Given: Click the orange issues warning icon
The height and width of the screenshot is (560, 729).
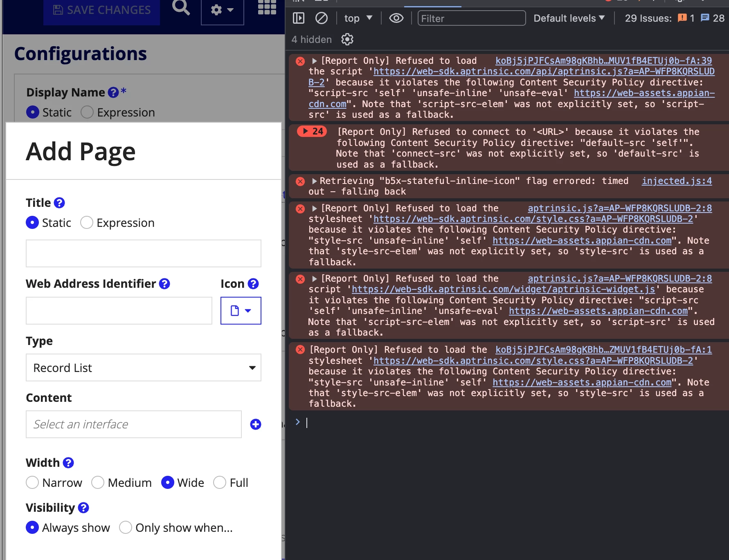Looking at the screenshot, I should click(x=682, y=18).
